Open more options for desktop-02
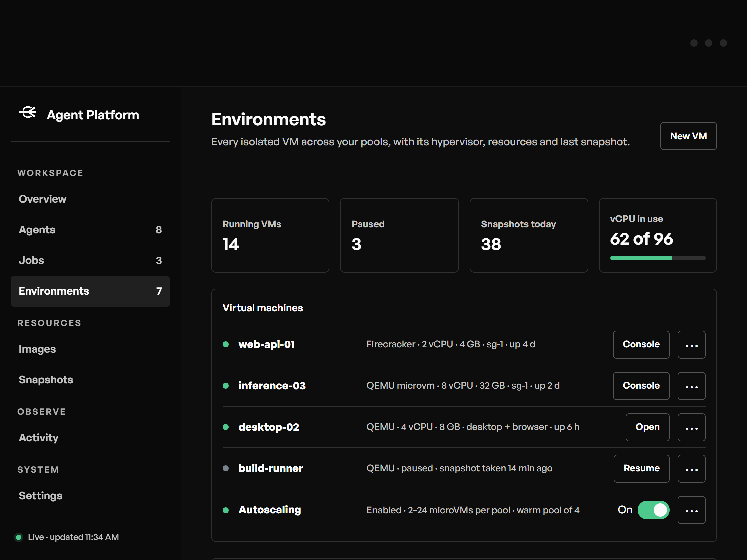The height and width of the screenshot is (560, 747). point(691,427)
